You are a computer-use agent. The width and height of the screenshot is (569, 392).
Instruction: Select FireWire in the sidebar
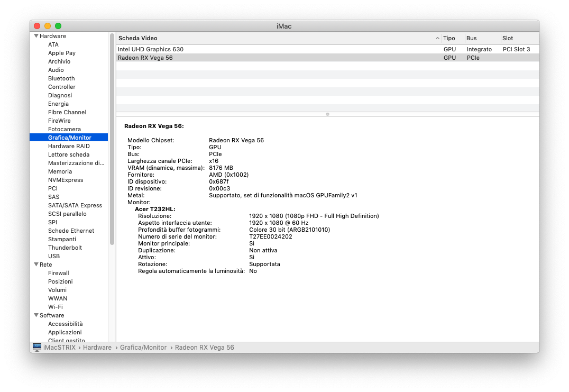tap(59, 121)
